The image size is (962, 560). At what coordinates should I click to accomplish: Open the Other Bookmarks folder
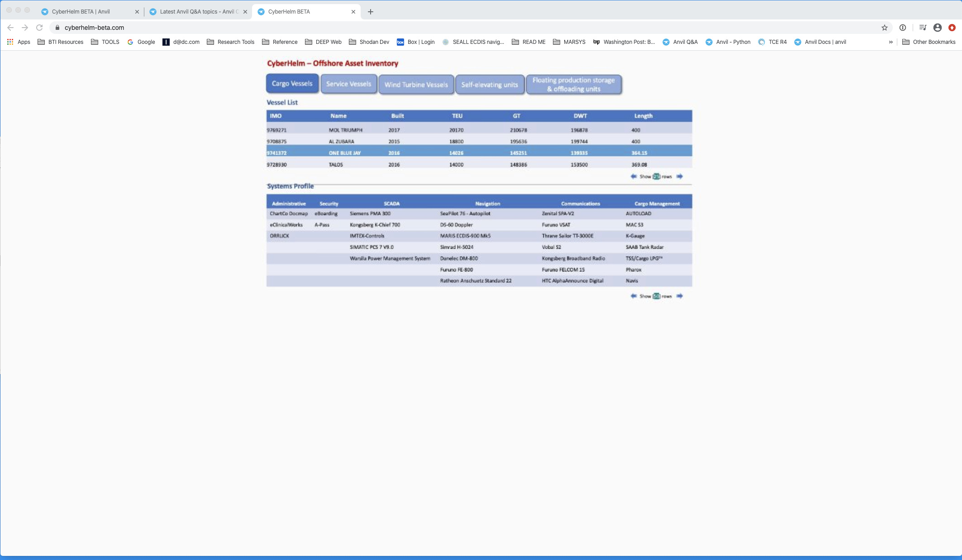[929, 42]
